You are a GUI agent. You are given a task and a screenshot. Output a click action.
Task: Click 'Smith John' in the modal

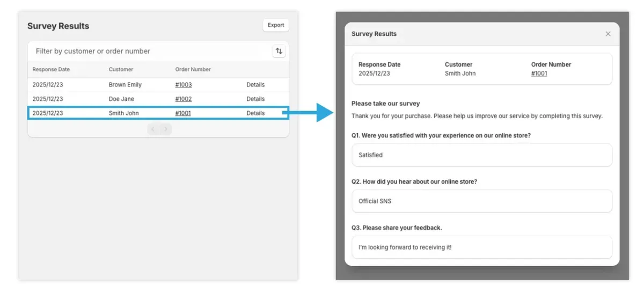point(460,74)
